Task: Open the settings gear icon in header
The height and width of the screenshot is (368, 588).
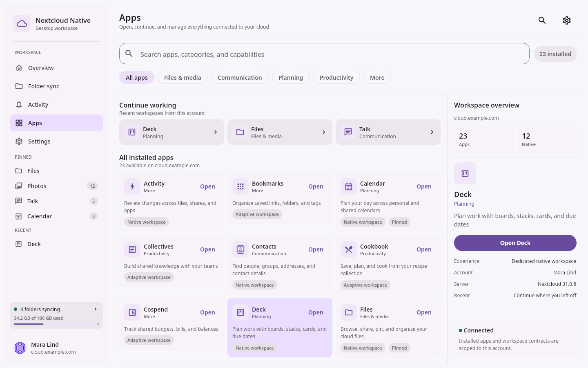Action: pos(566,20)
